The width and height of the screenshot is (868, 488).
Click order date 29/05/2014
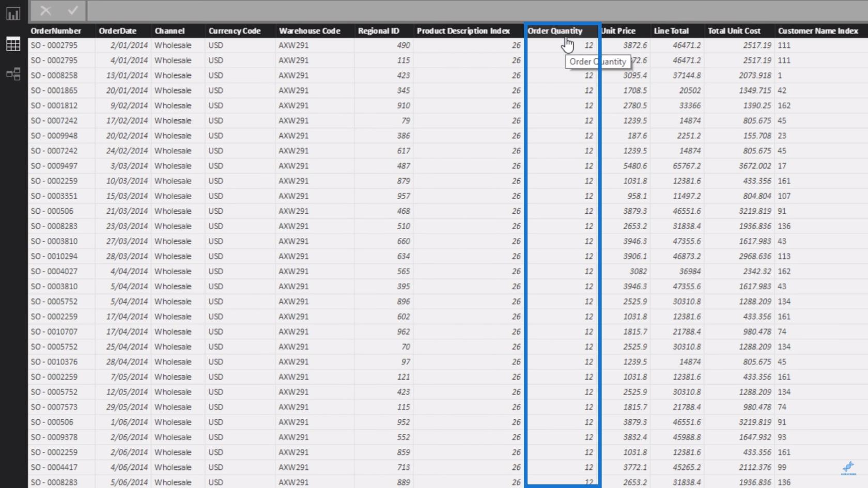click(x=127, y=407)
